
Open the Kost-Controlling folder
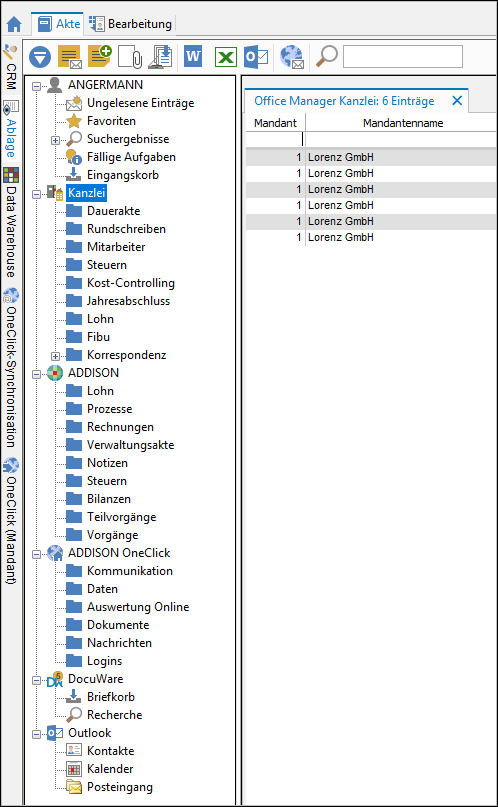coord(131,283)
